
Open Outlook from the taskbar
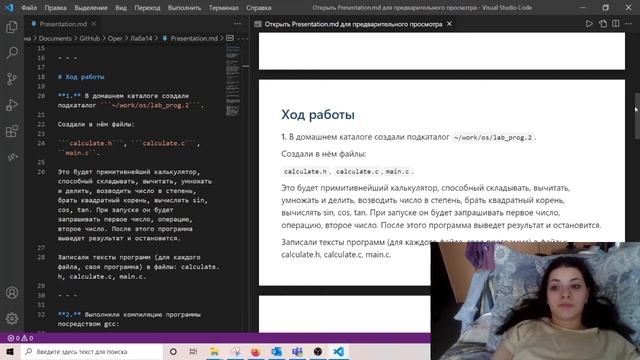coord(276,351)
